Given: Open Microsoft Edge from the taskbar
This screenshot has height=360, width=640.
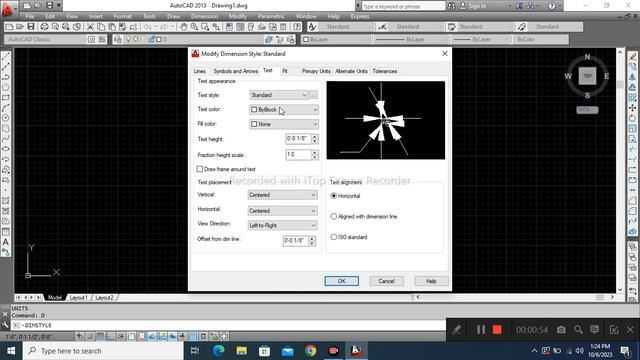Looking at the screenshot, I should [218, 351].
